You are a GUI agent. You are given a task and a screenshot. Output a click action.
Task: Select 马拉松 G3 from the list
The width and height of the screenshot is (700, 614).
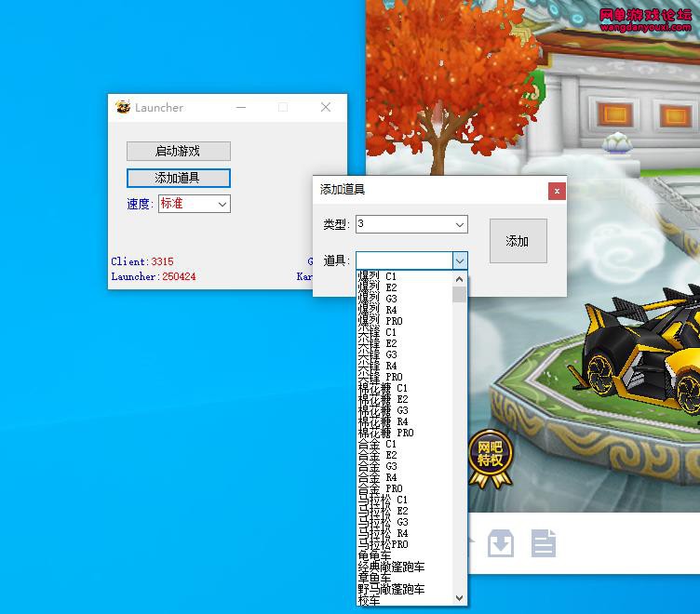[405, 522]
